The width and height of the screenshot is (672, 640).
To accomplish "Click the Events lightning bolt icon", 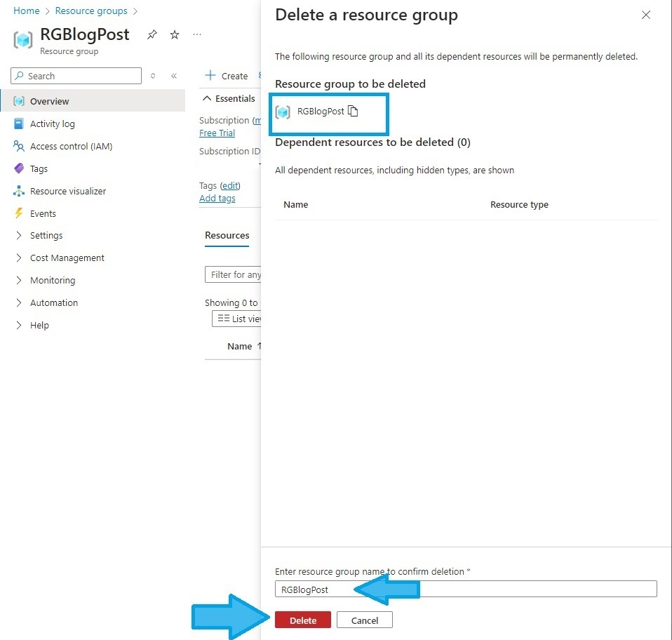I will coord(19,213).
